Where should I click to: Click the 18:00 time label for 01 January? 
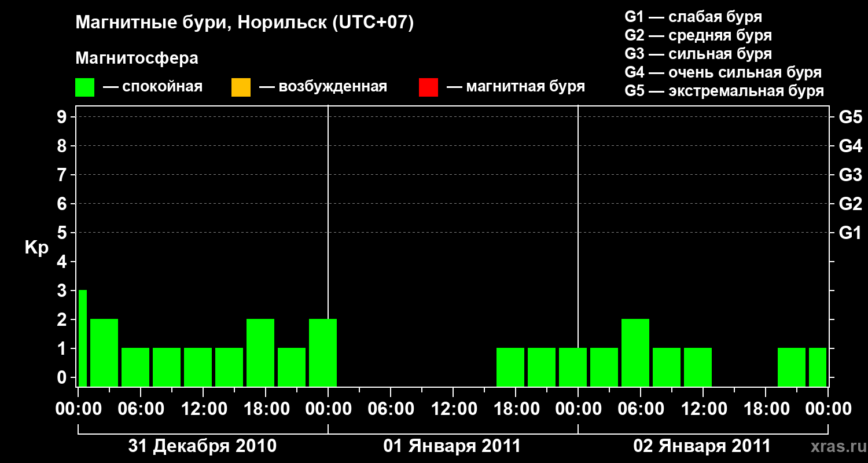coord(516,409)
